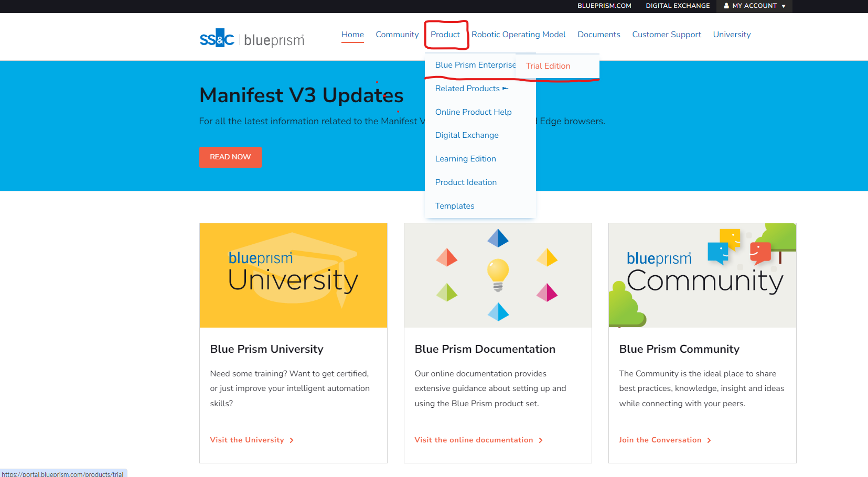Open the Community menu item
Image resolution: width=868 pixels, height=477 pixels.
point(397,35)
